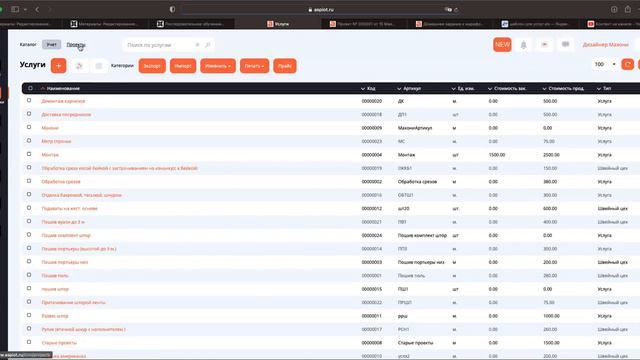Tick checkbox for Пошив комплект штор row
The height and width of the screenshot is (360, 640).
pyautogui.click(x=29, y=235)
